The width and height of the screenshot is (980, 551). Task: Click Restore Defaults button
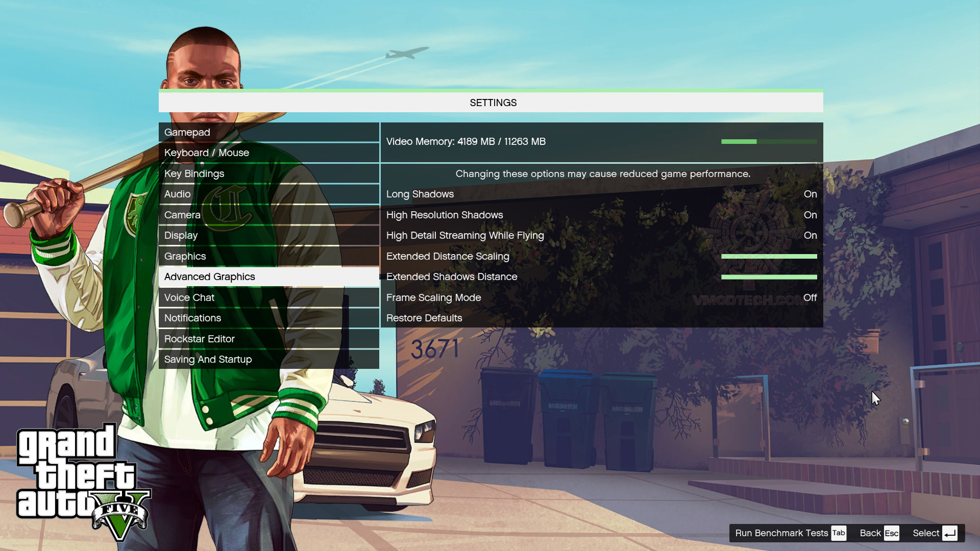coord(424,317)
